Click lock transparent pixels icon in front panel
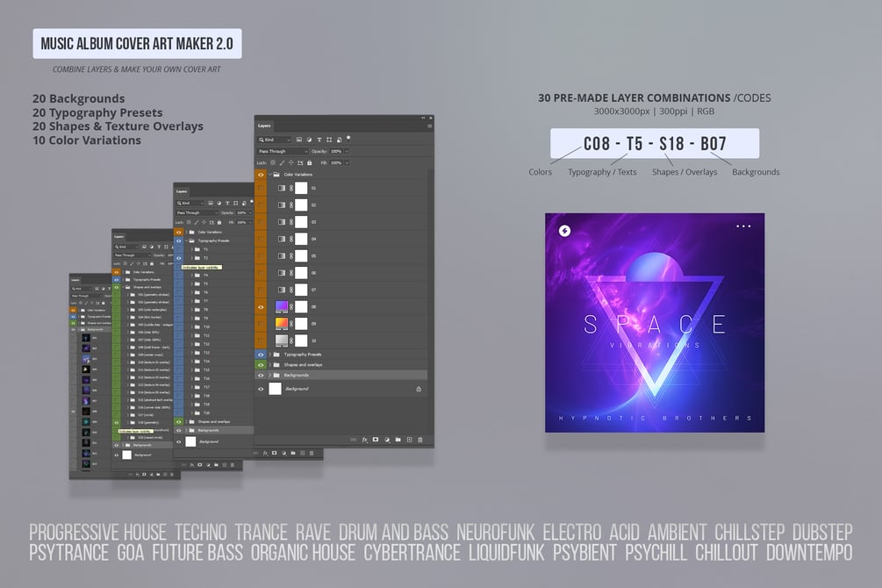The width and height of the screenshot is (882, 588). pyautogui.click(x=273, y=162)
